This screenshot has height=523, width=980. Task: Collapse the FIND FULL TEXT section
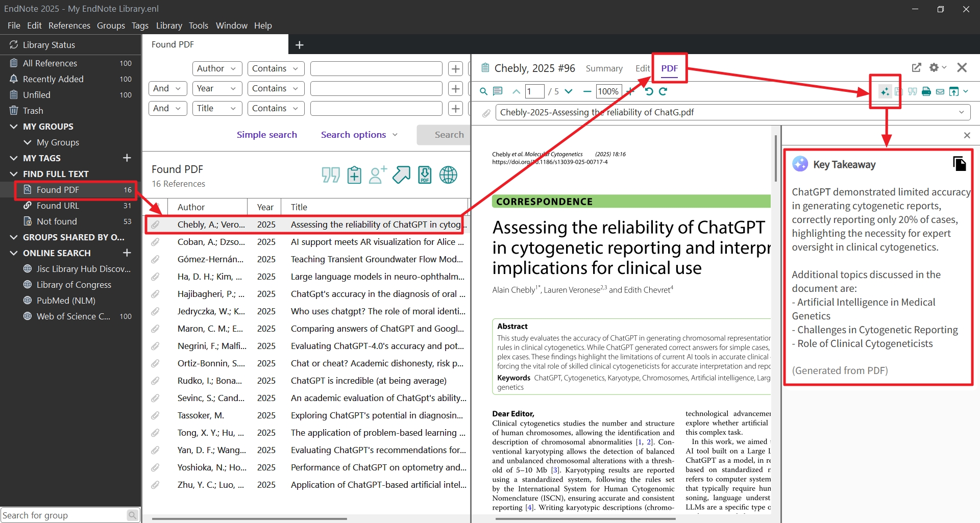(14, 174)
